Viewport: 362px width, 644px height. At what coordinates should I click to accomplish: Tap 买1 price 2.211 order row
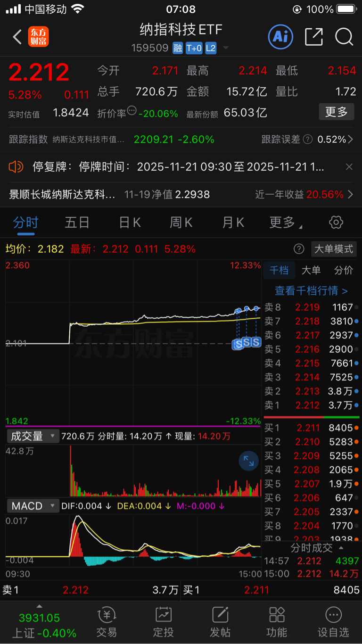coord(311,428)
